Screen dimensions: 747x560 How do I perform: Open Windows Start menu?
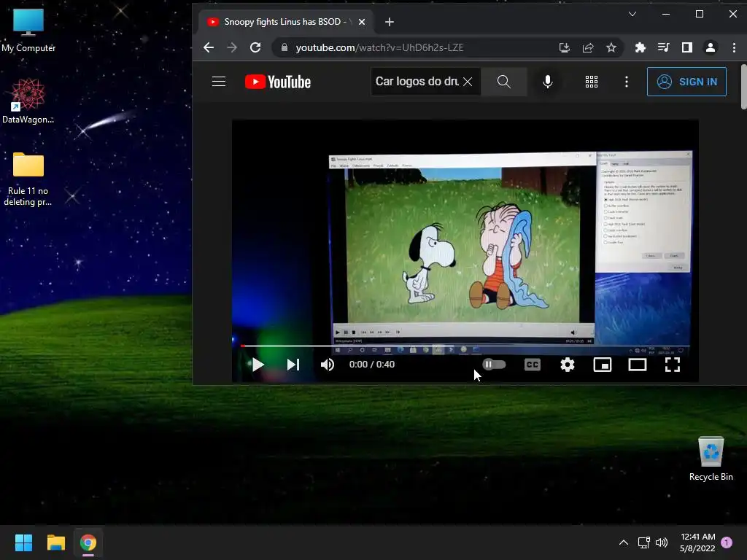click(x=23, y=542)
